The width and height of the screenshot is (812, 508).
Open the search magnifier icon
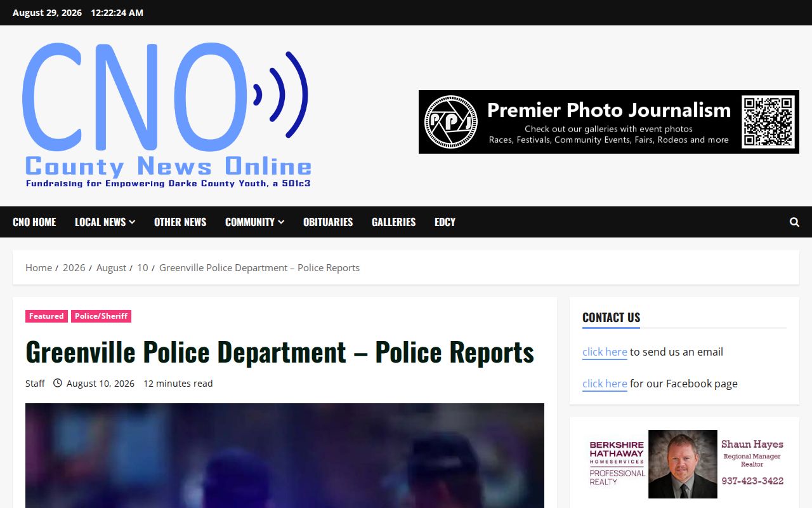pyautogui.click(x=794, y=222)
